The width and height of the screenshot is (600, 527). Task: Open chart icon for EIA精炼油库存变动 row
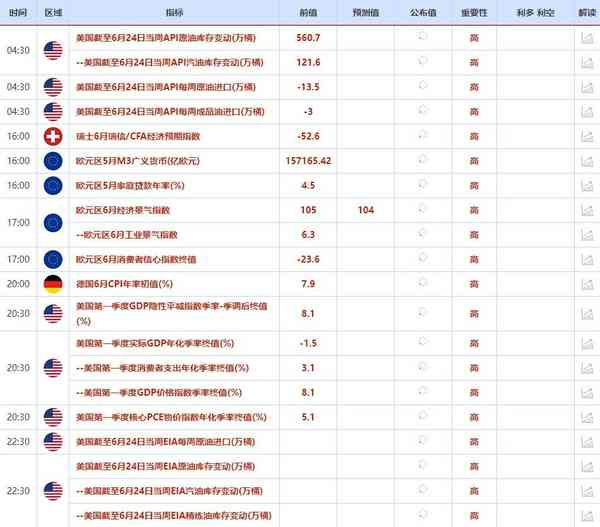coord(587,516)
